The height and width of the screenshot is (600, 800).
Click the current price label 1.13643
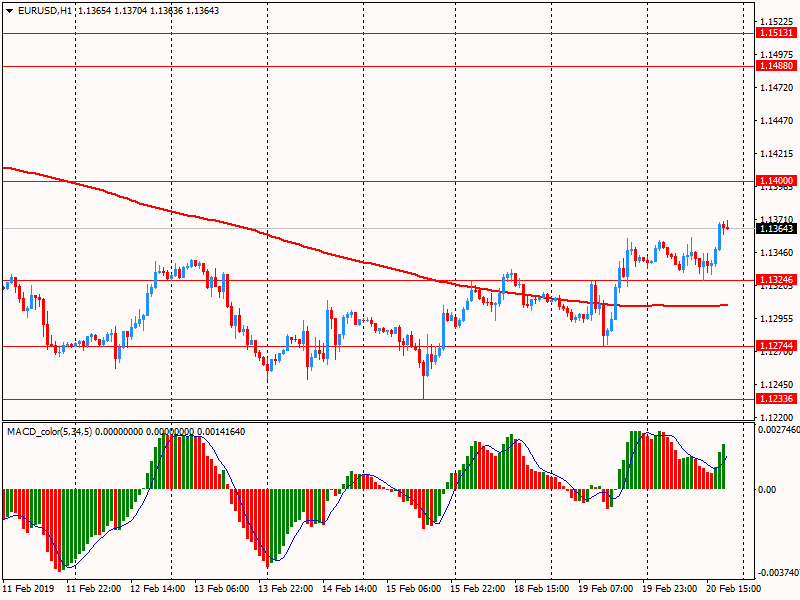tap(776, 229)
